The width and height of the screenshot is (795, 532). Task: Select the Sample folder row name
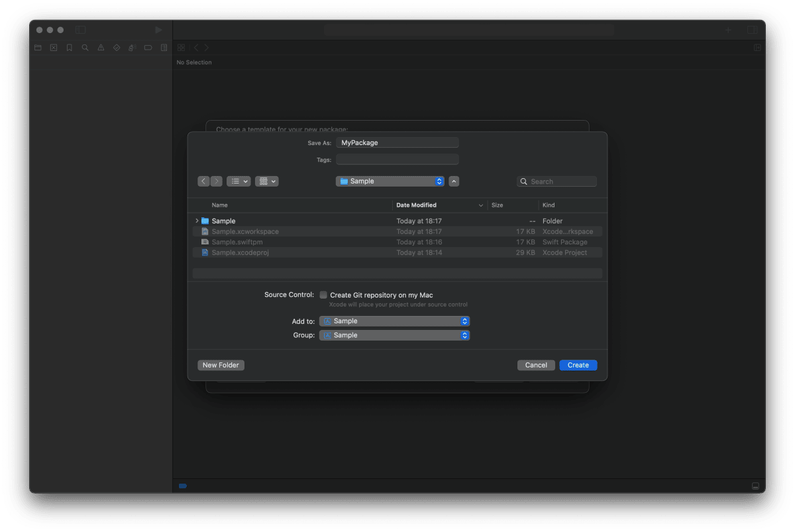pos(223,221)
